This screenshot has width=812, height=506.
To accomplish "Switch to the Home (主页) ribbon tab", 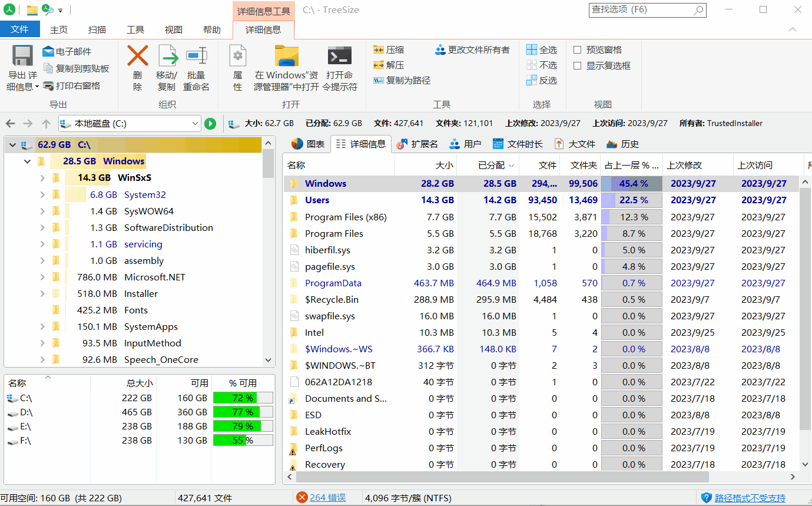I will tap(59, 29).
